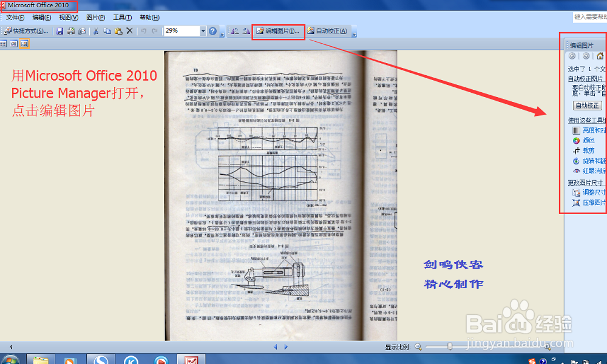Copy using the copy icon

[x=107, y=31]
